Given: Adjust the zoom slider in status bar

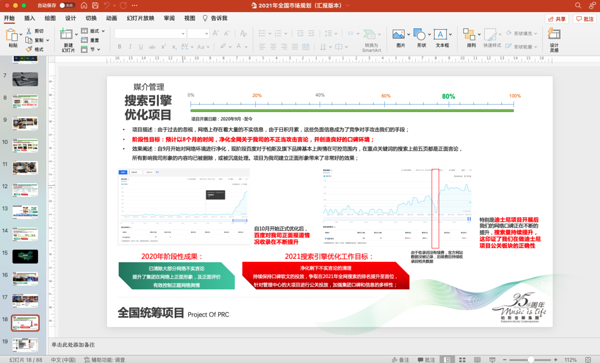Looking at the screenshot, I should pos(530,360).
